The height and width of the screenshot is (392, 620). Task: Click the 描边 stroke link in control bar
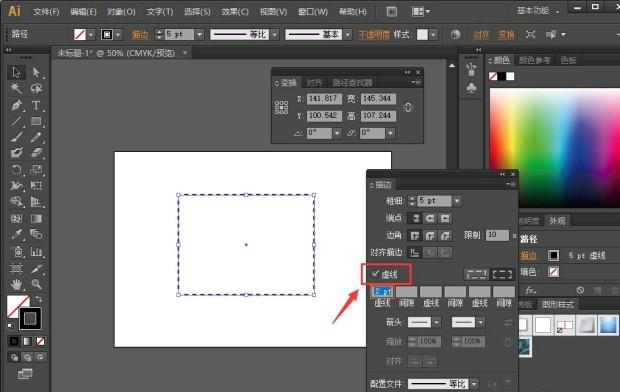[140, 35]
